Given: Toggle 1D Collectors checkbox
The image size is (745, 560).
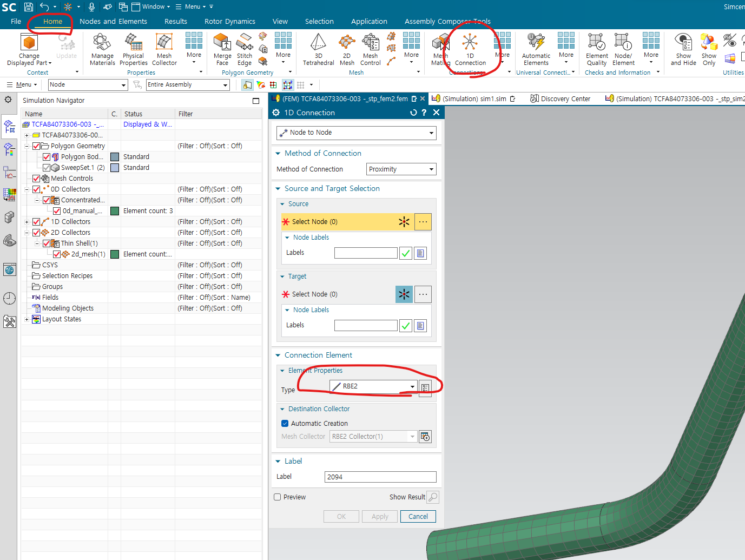Looking at the screenshot, I should point(36,222).
